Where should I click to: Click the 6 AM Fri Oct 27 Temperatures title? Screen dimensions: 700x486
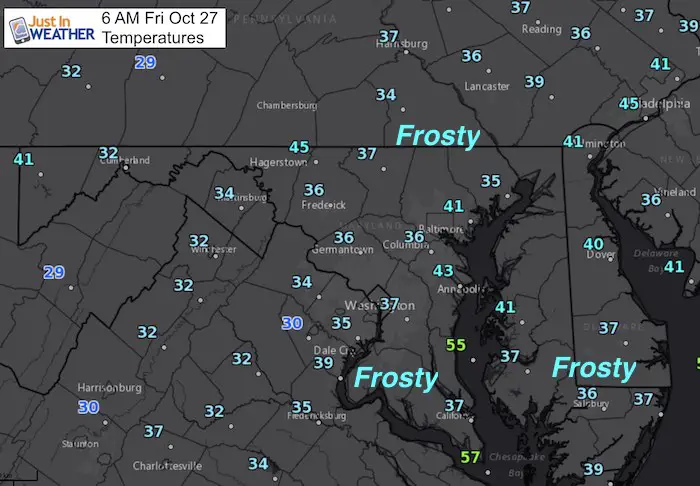pos(159,28)
